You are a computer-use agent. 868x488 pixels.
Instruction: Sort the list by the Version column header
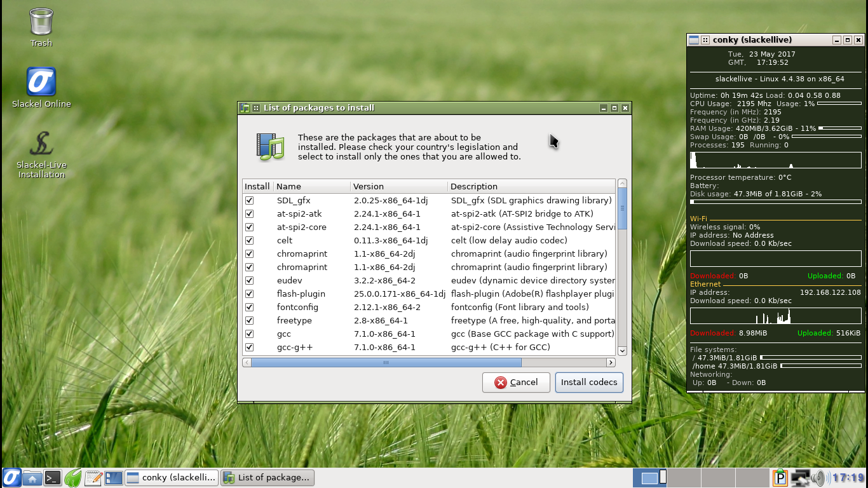399,186
